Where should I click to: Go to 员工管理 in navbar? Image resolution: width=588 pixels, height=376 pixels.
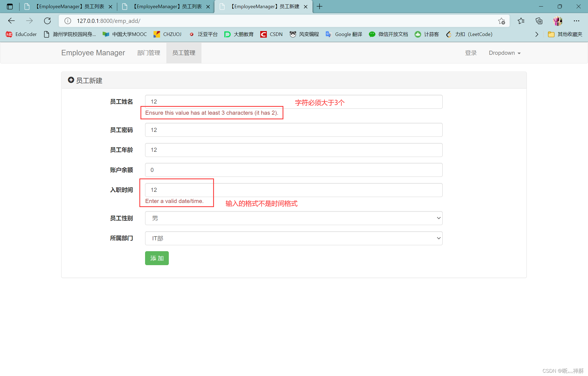[184, 53]
